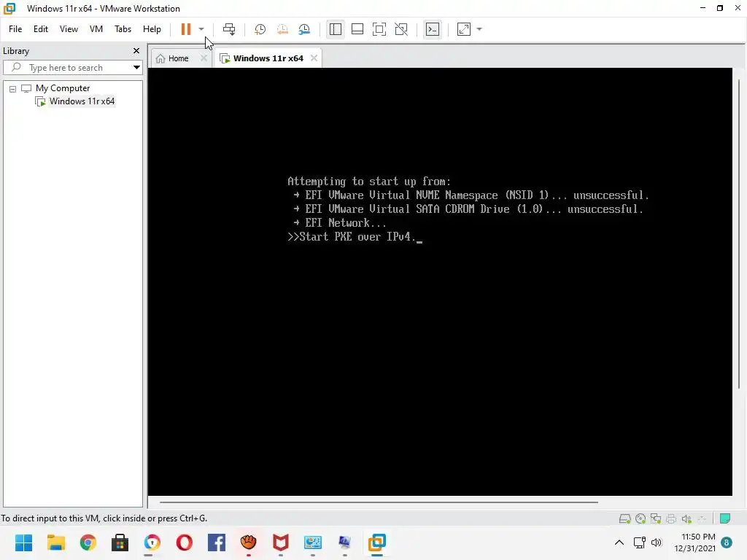Open McAfee from the taskbar
This screenshot has height=560, width=747.
[281, 542]
